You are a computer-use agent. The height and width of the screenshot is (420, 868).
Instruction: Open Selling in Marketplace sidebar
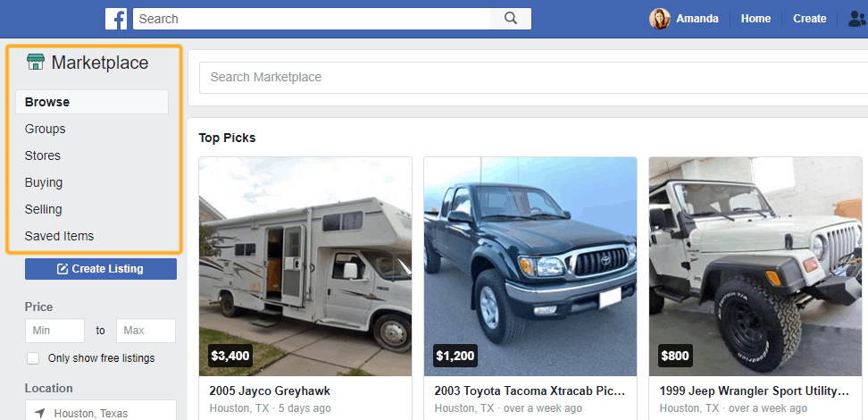43,209
